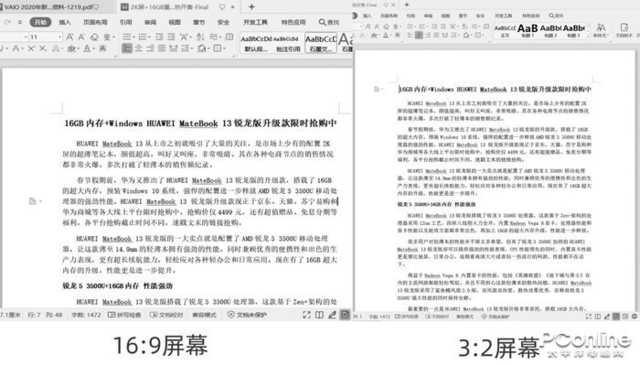The width and height of the screenshot is (640, 365).
Task: Open the 特色应用 tab in the 16:9 window
Action: point(293,22)
